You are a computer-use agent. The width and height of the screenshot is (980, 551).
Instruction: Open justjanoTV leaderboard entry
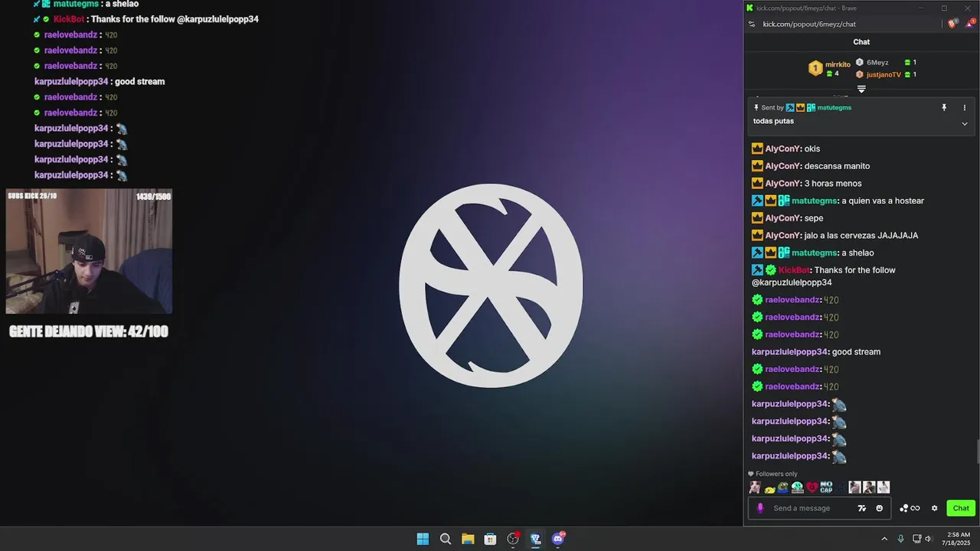(884, 74)
